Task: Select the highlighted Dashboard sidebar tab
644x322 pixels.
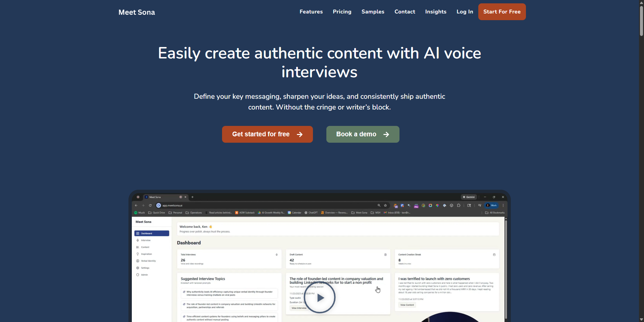Action: [x=152, y=233]
